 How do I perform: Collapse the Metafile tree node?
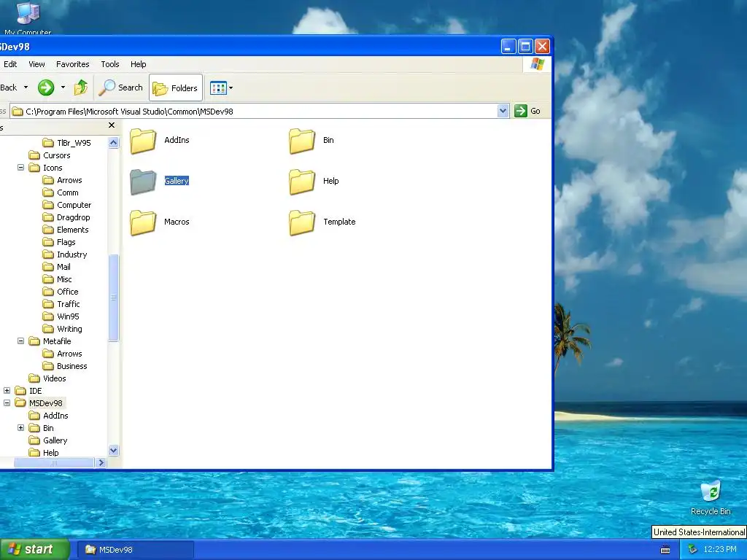click(21, 341)
